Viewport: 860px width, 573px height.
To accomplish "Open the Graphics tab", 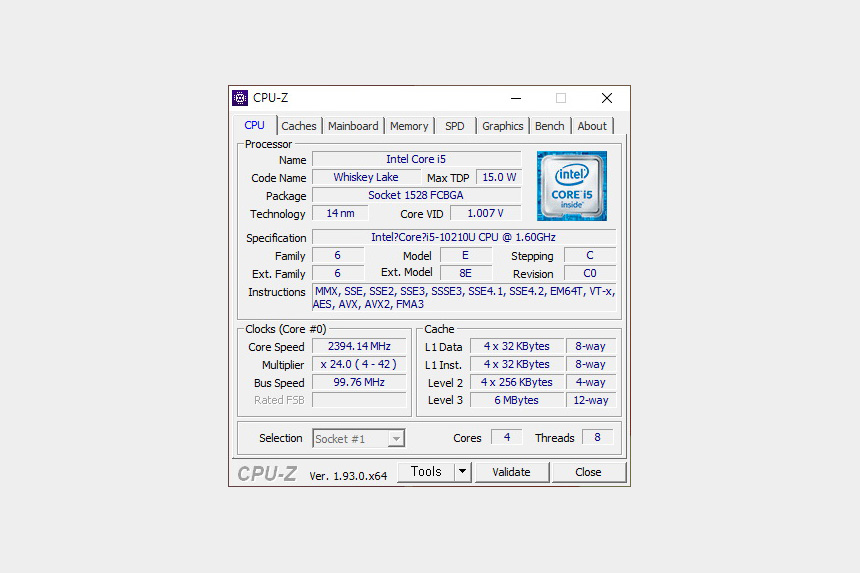I will [502, 126].
